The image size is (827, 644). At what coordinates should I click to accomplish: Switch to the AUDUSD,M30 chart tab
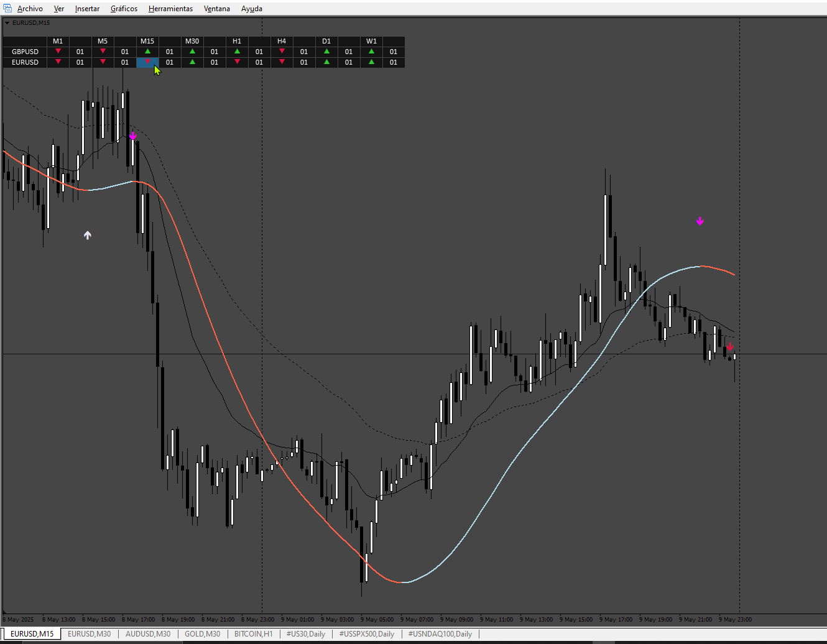coord(148,634)
